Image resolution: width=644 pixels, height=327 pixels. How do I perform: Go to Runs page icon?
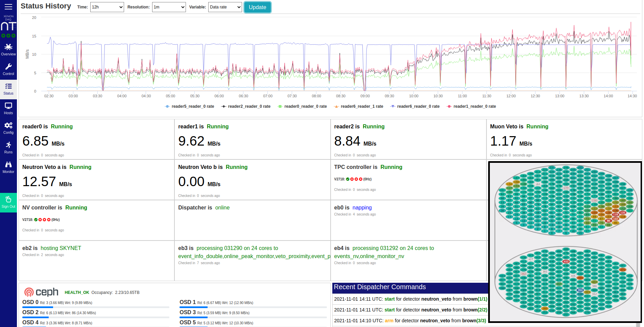pos(8,145)
